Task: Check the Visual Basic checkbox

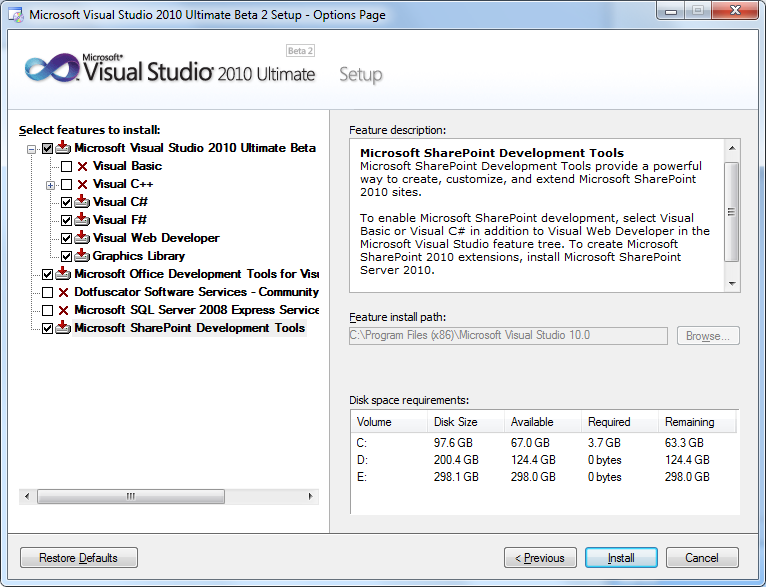Action: click(x=66, y=167)
